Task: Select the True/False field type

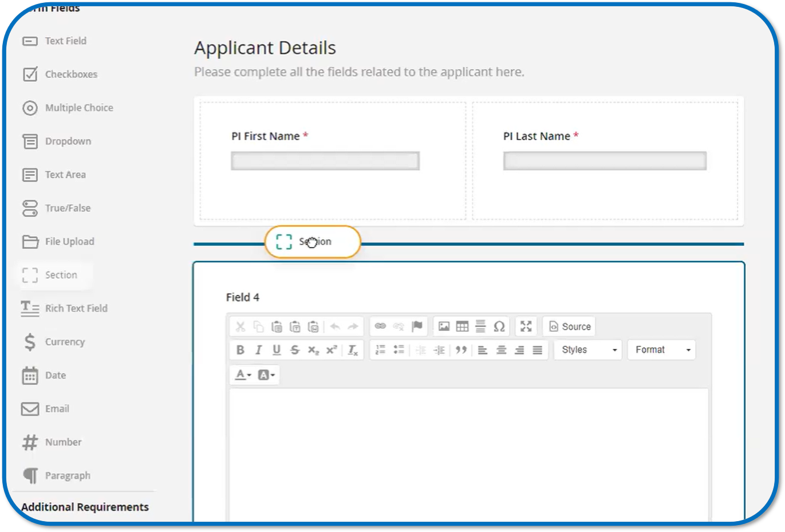Action: click(59, 208)
